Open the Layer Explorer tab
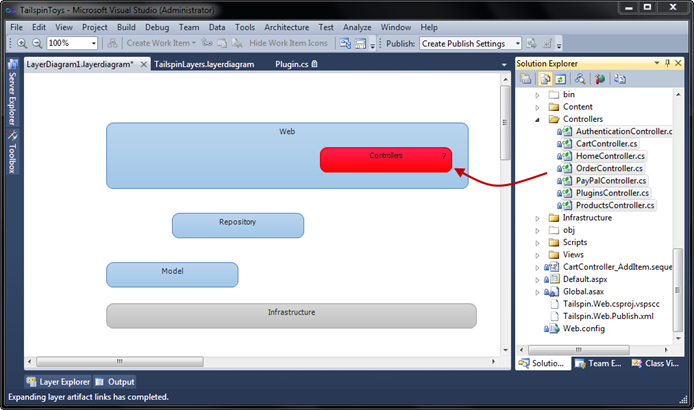 coord(58,382)
